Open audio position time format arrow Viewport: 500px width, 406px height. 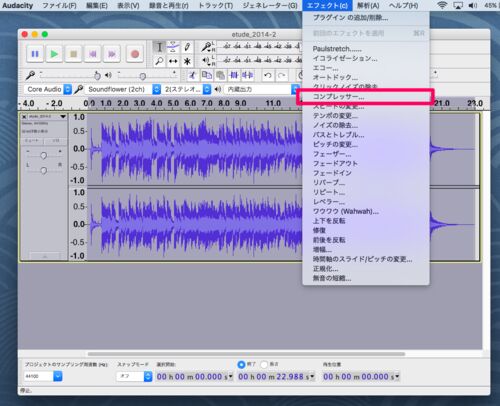click(397, 377)
